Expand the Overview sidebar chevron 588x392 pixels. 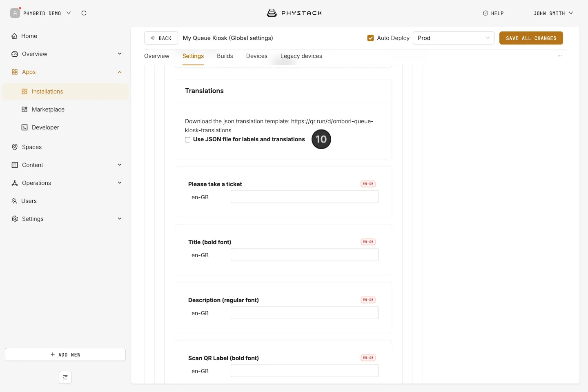[120, 53]
